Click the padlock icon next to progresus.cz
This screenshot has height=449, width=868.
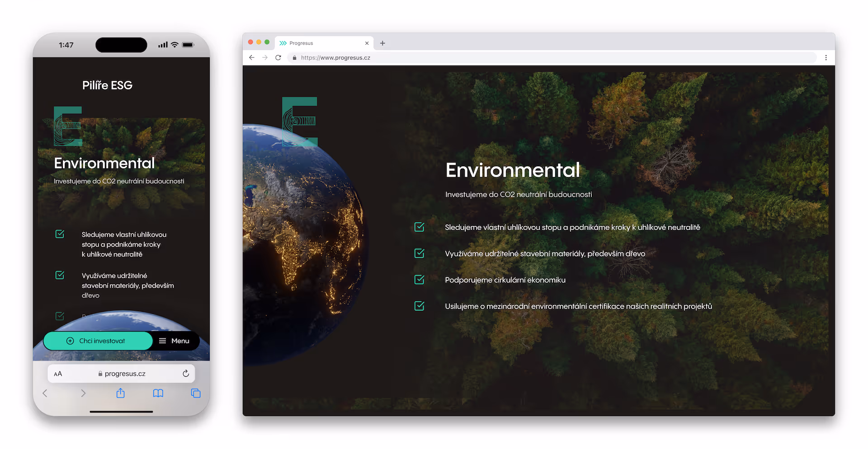pyautogui.click(x=100, y=373)
